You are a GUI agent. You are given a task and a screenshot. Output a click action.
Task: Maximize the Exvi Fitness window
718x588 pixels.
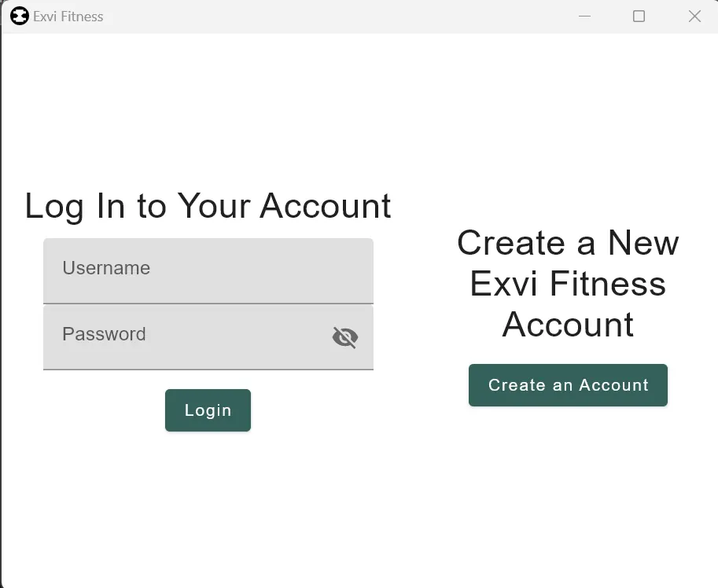pos(639,17)
